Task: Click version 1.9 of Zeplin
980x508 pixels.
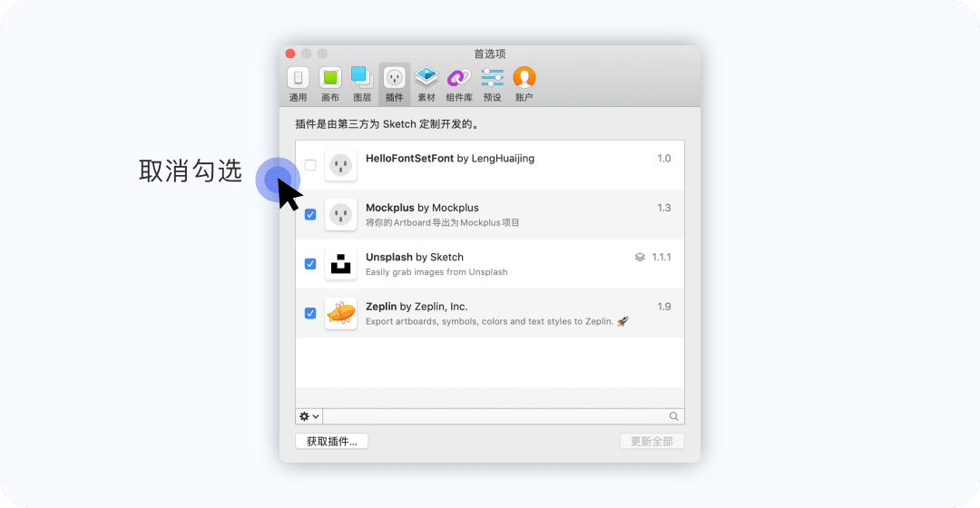Action: (663, 307)
